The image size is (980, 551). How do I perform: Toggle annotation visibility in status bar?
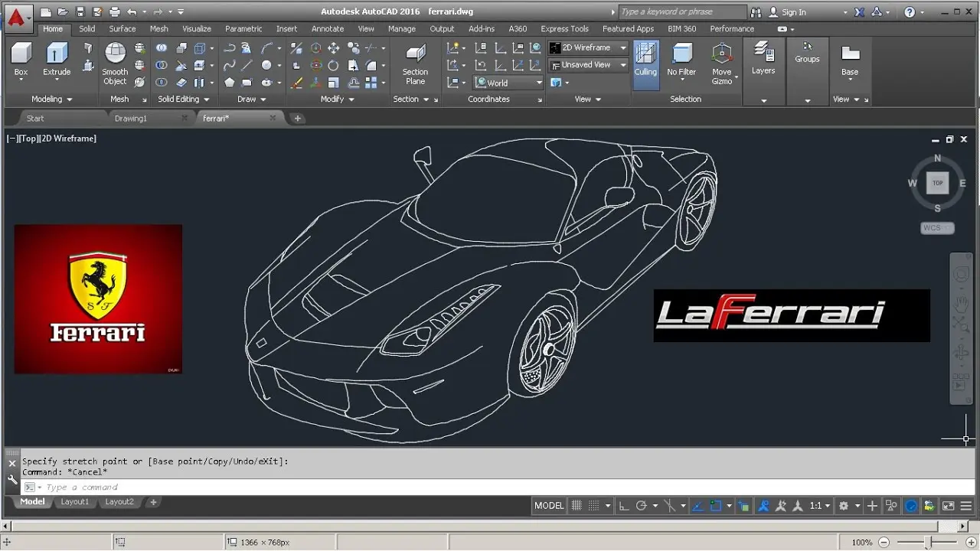click(763, 506)
